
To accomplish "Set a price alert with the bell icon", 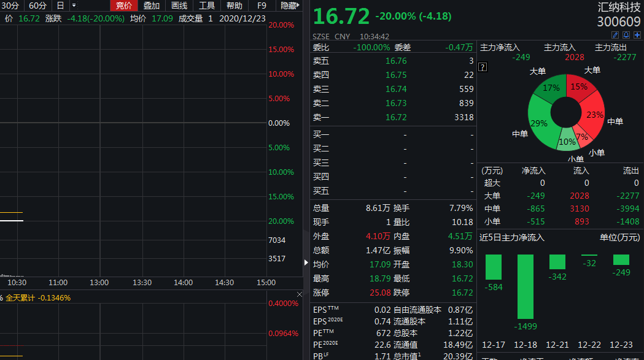I will click(x=626, y=36).
